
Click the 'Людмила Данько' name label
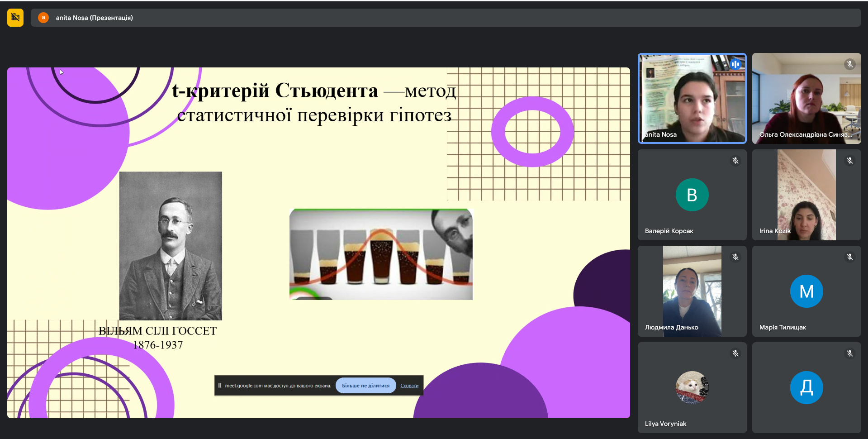[x=671, y=327]
